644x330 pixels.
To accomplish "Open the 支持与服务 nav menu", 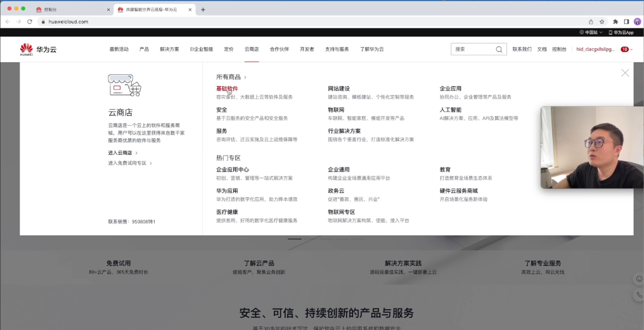I will (337, 49).
